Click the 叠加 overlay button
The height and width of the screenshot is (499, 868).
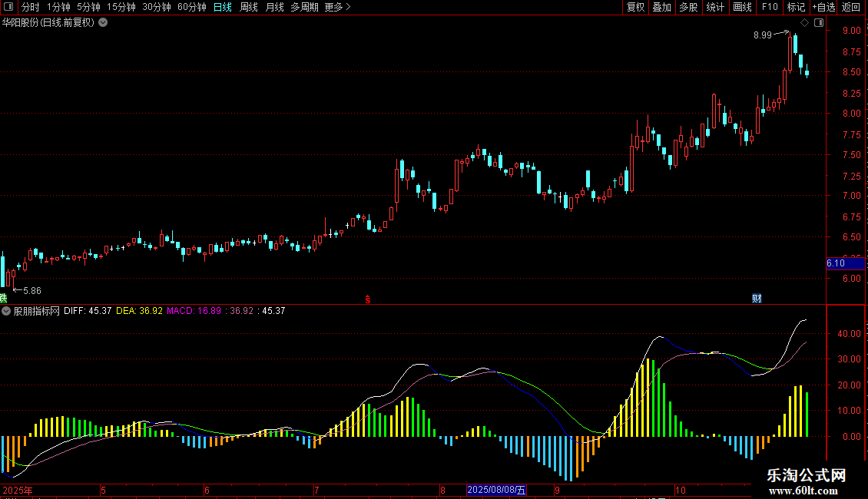(x=661, y=7)
